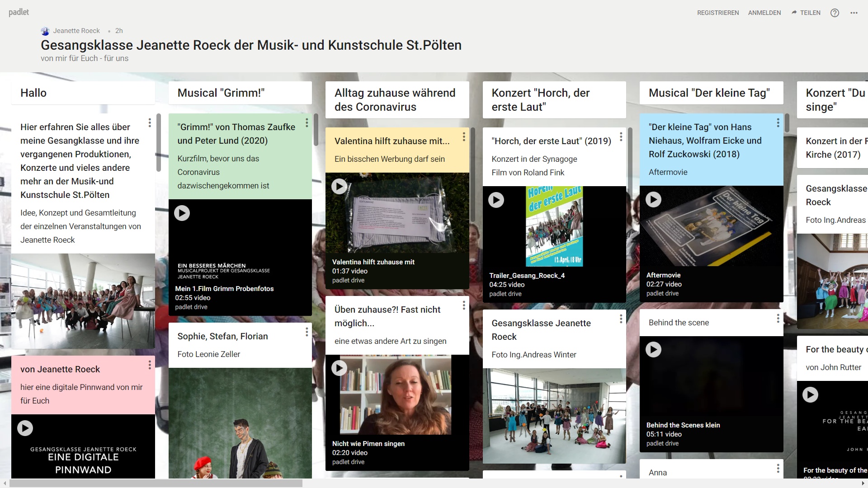Open options menu for Grimm! post
Viewport: 868px width, 488px height.
pos(307,123)
